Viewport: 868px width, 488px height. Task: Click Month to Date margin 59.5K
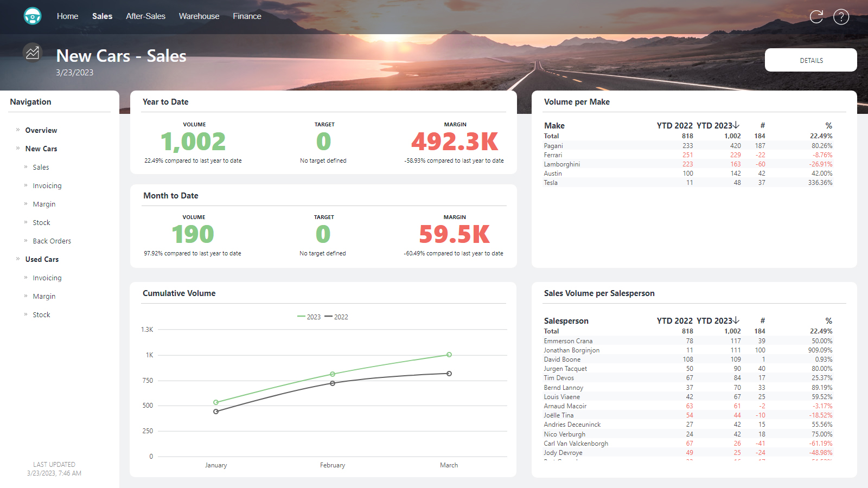(x=454, y=234)
